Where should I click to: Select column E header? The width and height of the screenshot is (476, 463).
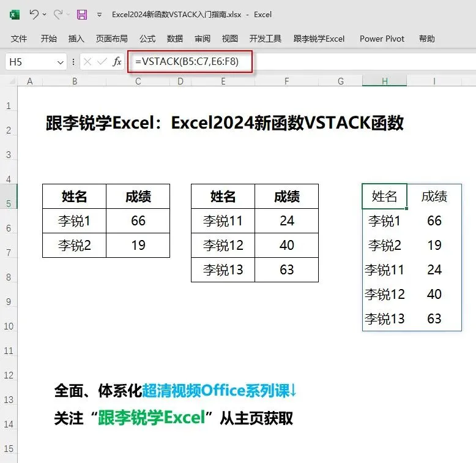tap(223, 81)
